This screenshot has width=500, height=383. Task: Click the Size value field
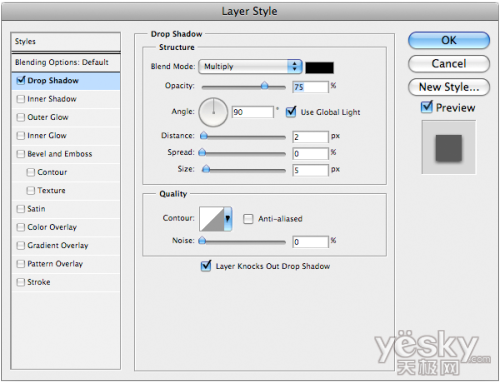[310, 170]
